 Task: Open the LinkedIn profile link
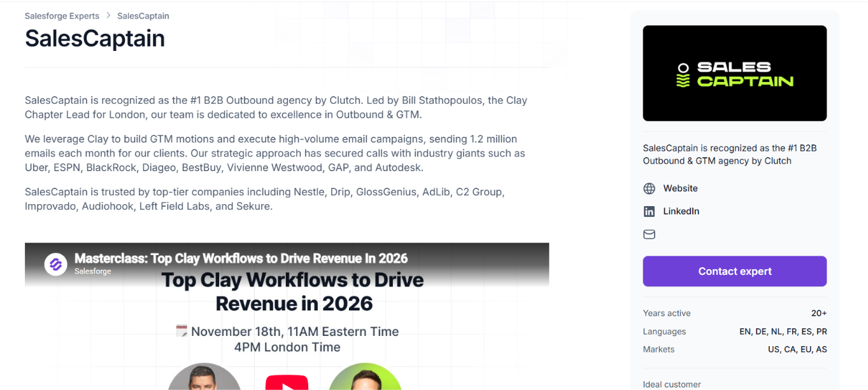coord(681,211)
